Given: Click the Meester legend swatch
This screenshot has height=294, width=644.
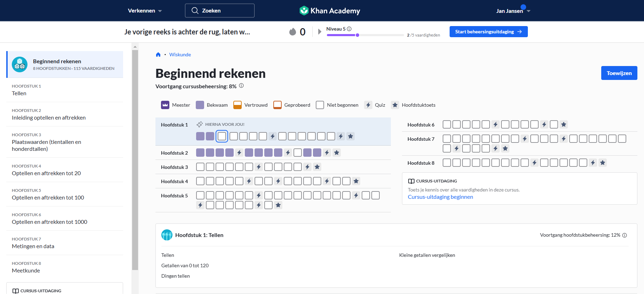Looking at the screenshot, I should (x=165, y=105).
